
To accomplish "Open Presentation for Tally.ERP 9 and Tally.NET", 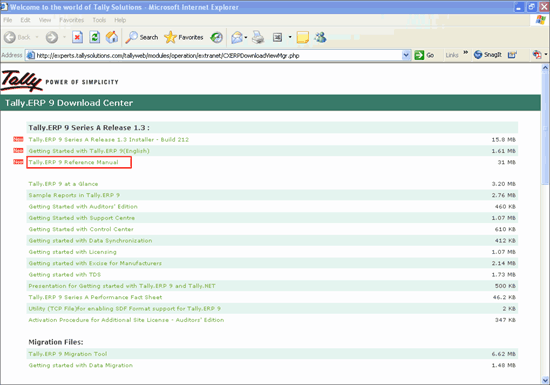I will coord(122,286).
